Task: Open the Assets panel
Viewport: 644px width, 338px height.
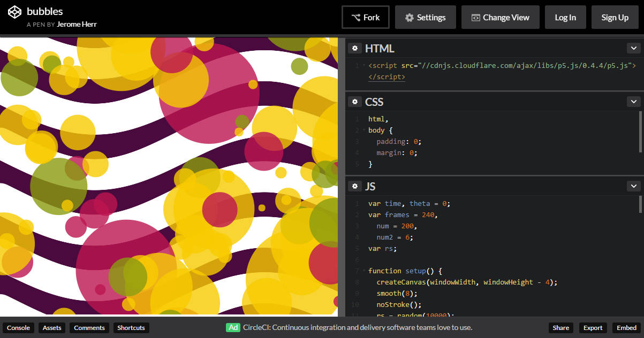Action: coord(52,328)
